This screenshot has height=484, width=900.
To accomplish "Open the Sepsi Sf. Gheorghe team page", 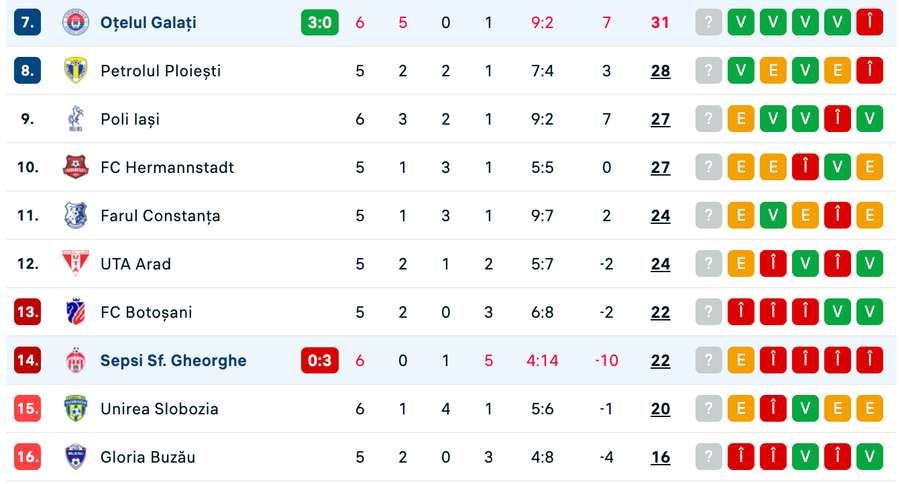I will 173,360.
